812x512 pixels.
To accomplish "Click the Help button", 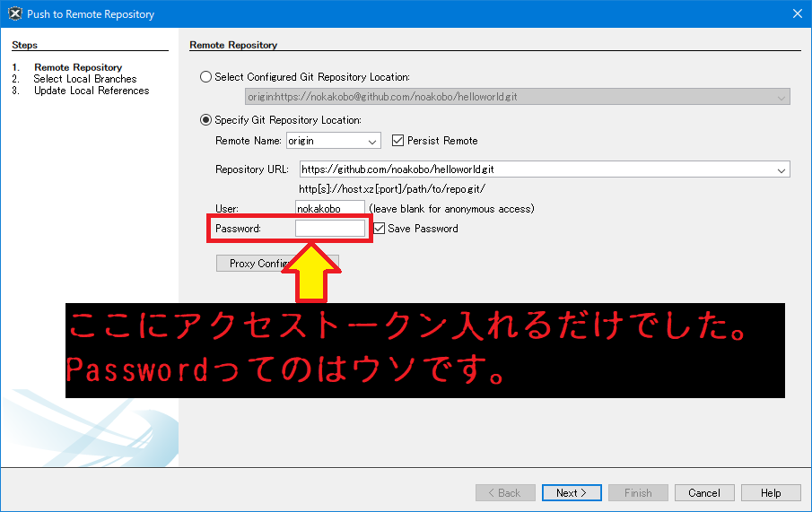I will coord(771,493).
